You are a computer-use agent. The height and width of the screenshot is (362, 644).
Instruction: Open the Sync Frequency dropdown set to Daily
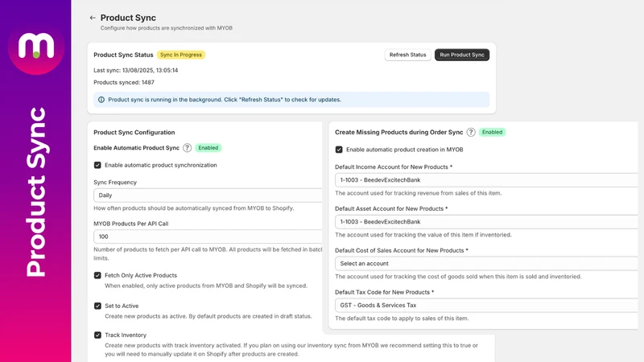pyautogui.click(x=208, y=195)
